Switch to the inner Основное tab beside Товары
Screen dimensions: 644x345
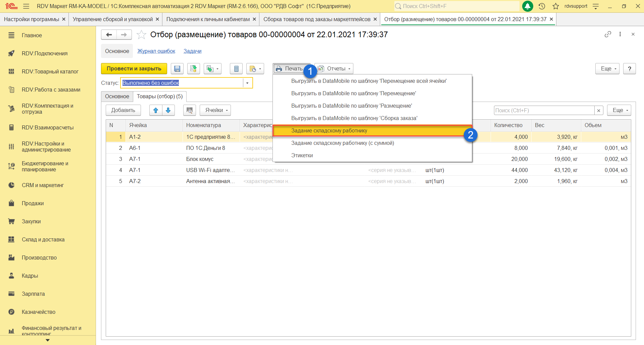(x=117, y=97)
